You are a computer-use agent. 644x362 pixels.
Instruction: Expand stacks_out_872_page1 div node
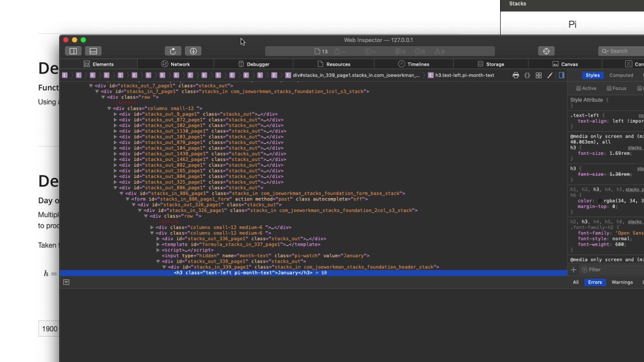115,120
